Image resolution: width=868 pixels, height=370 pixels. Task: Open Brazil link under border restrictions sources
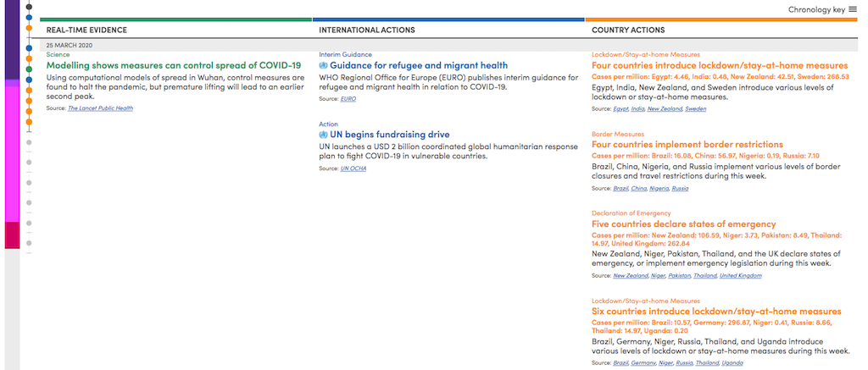620,189
